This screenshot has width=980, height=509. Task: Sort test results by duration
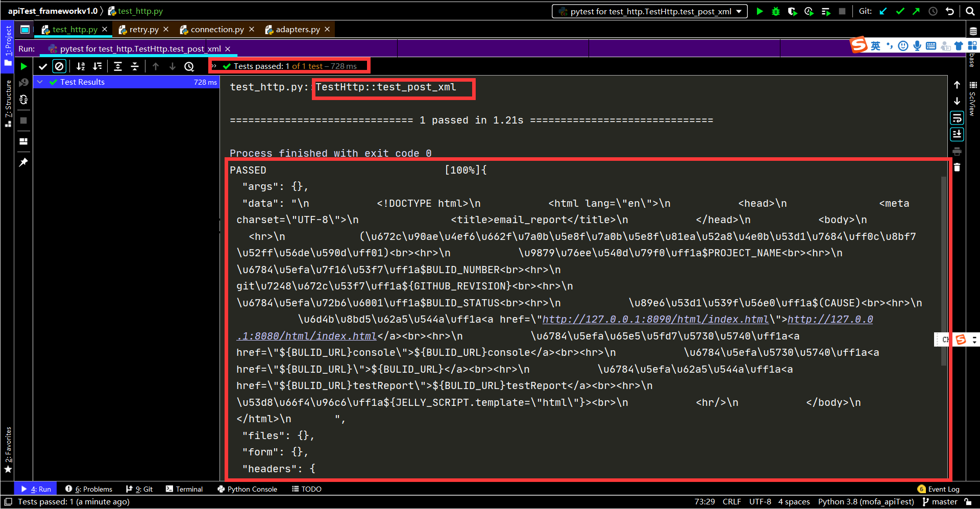(97, 66)
